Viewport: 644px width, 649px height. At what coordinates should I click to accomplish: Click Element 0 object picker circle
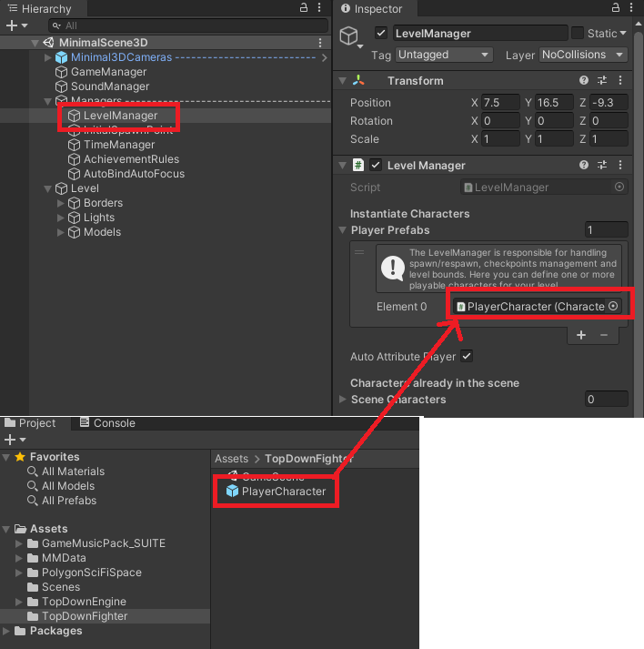(x=613, y=306)
